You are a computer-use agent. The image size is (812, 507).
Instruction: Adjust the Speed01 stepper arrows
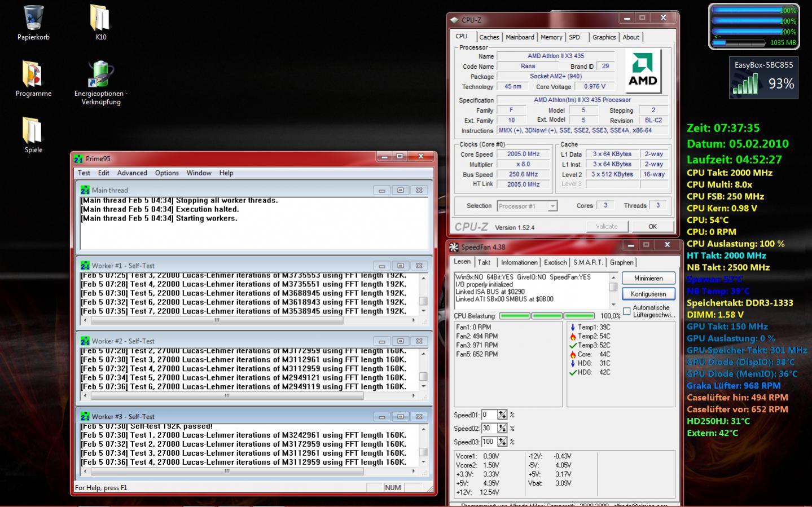pyautogui.click(x=502, y=415)
